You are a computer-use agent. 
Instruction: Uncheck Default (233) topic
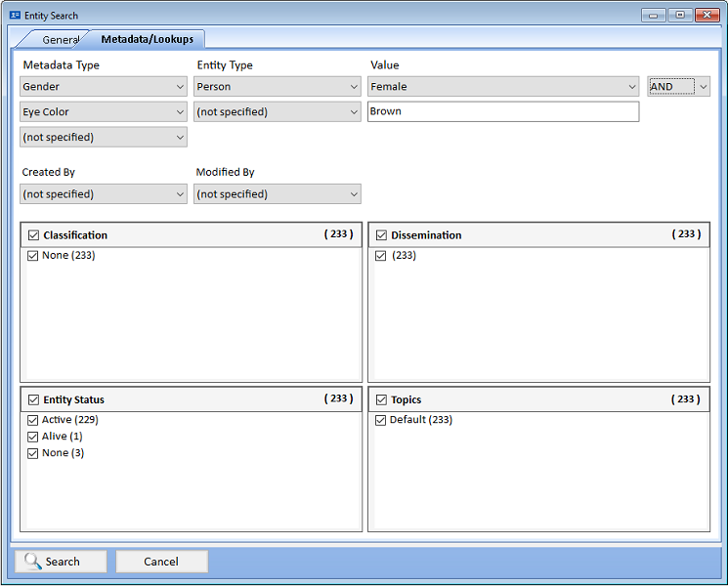381,420
